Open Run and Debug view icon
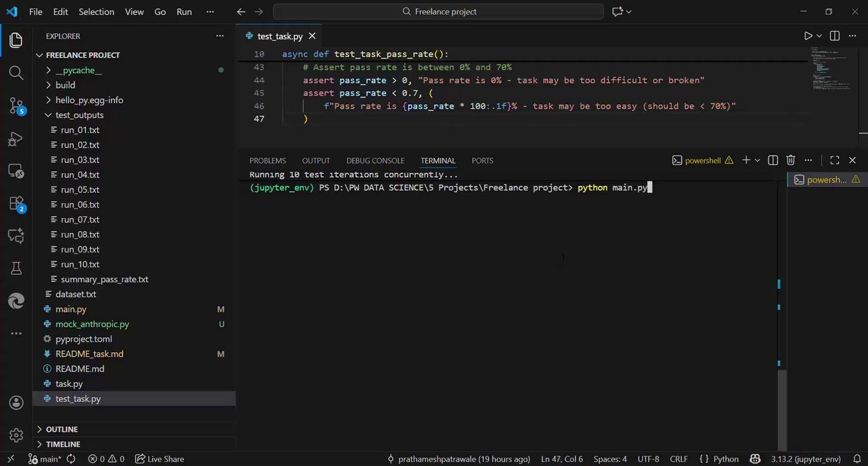The height and width of the screenshot is (466, 868). 16,139
